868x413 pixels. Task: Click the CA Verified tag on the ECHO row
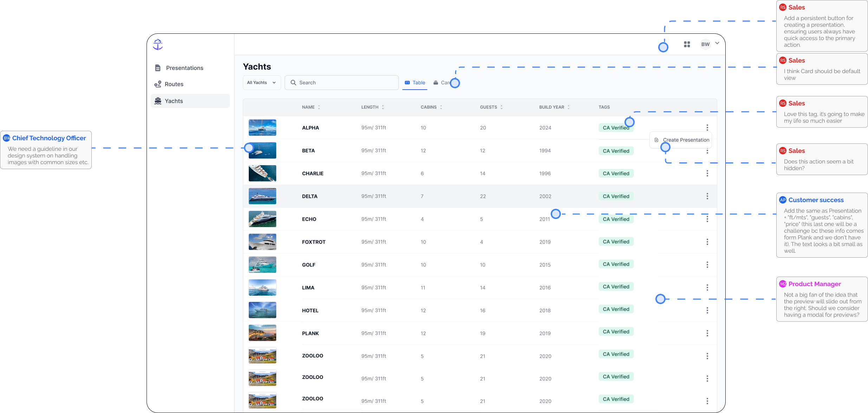coord(616,219)
